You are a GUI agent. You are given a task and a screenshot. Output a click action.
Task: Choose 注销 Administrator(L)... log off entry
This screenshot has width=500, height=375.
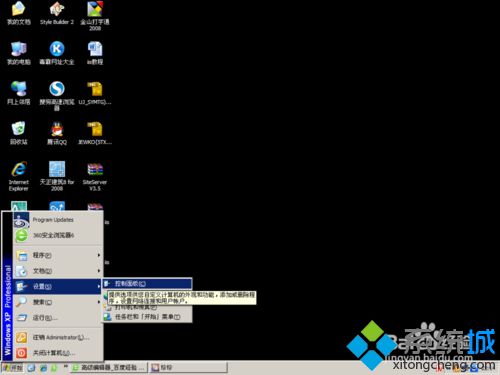pyautogui.click(x=58, y=337)
